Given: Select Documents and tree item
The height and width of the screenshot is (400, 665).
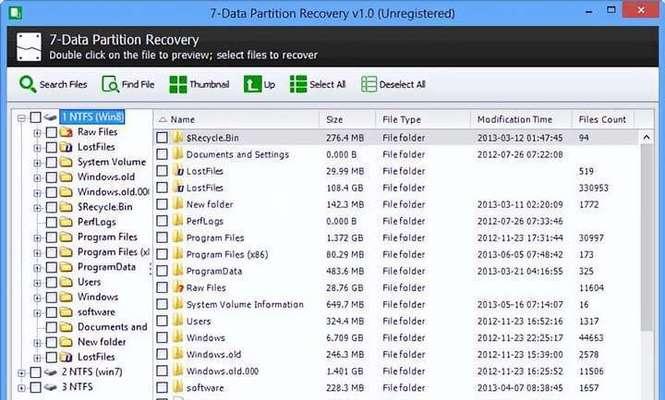Looking at the screenshot, I should pos(112,327).
